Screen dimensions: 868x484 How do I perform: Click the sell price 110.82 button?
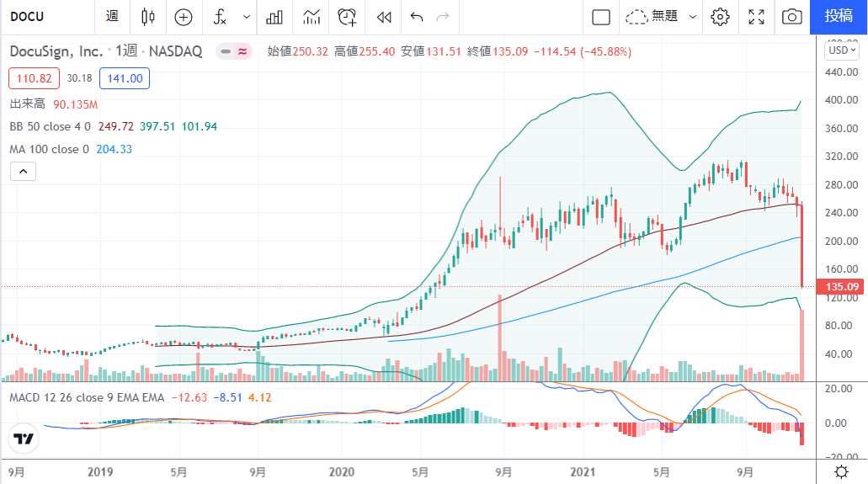tap(34, 78)
